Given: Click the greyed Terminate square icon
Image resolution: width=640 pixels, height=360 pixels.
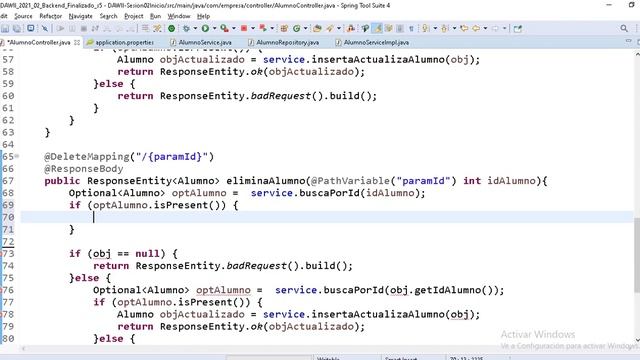Looking at the screenshot, I should click(84, 29).
